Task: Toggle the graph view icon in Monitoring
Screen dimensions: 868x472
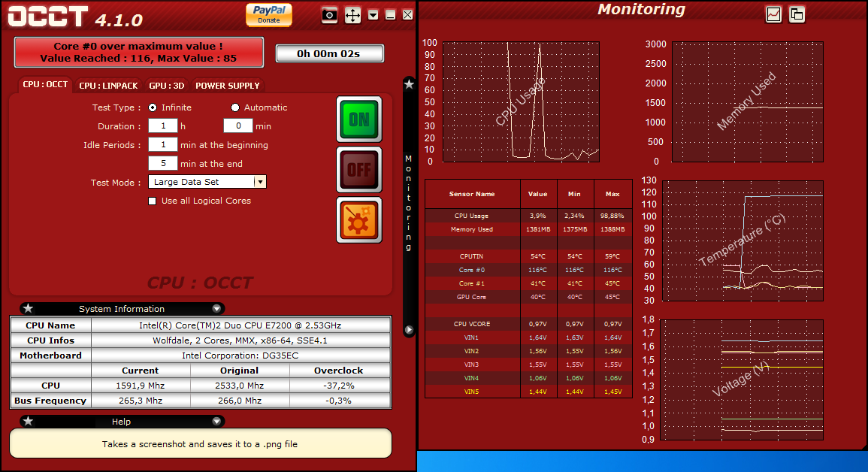Action: point(773,14)
